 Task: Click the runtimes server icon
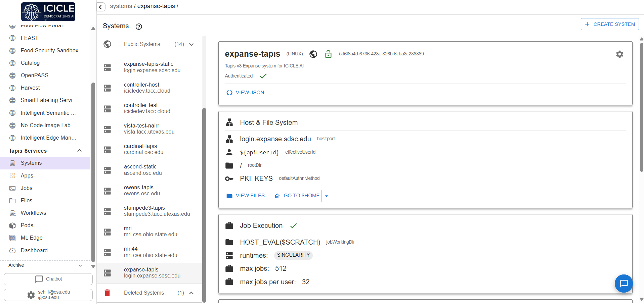click(x=229, y=255)
